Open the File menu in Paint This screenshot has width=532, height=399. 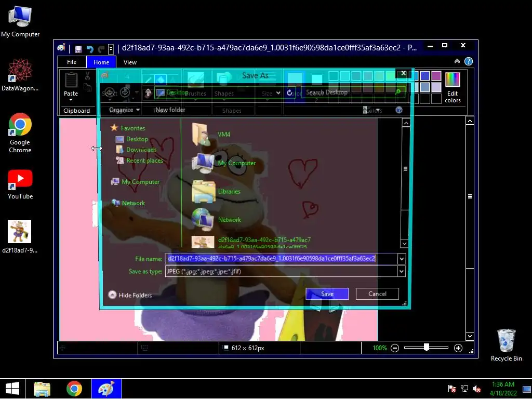(72, 62)
